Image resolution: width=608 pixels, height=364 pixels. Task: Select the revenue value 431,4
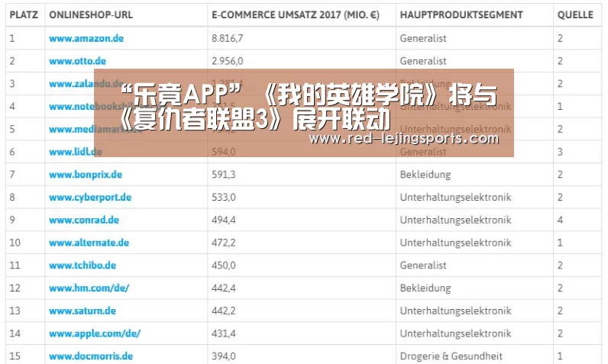(223, 333)
